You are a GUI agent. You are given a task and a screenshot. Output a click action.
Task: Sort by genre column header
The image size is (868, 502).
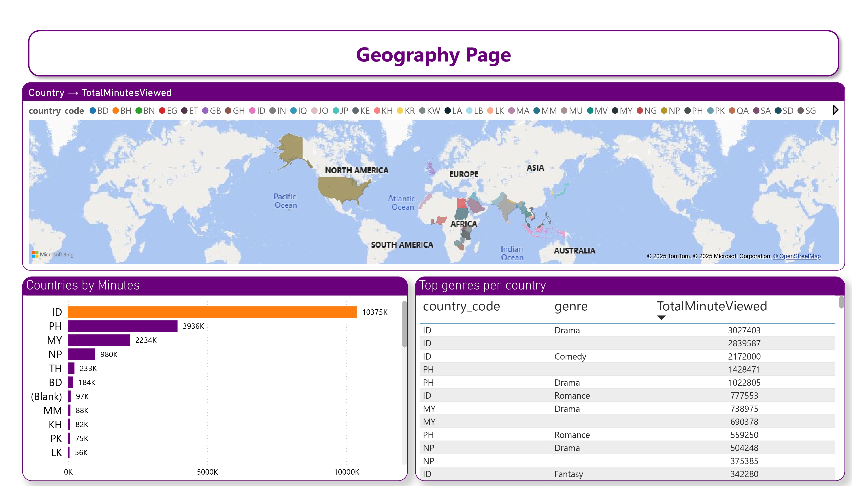point(571,306)
